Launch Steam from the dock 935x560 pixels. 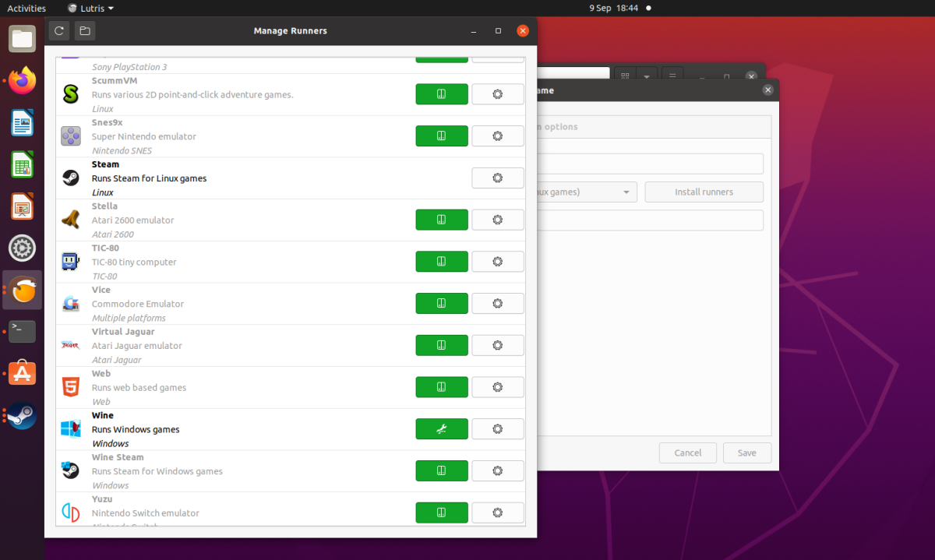(x=22, y=416)
